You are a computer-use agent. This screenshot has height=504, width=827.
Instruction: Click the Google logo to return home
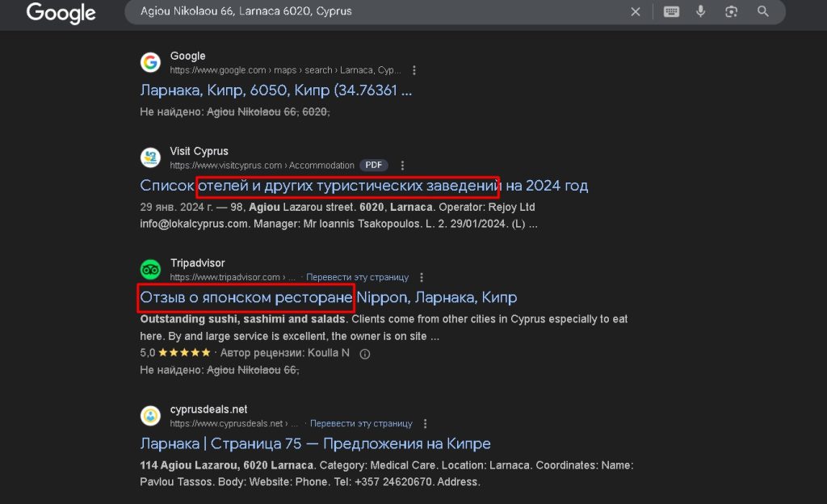(61, 13)
